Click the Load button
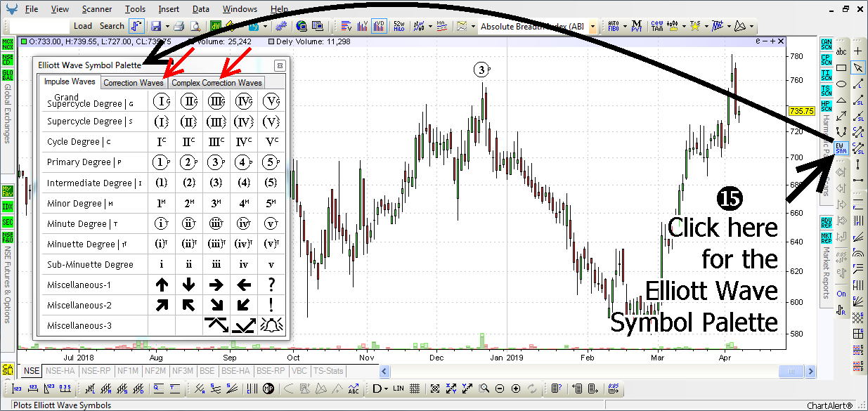 click(83, 26)
